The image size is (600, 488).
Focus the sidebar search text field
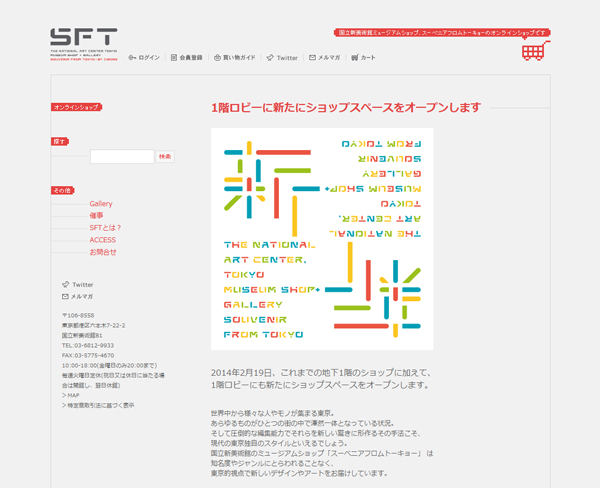pos(122,157)
